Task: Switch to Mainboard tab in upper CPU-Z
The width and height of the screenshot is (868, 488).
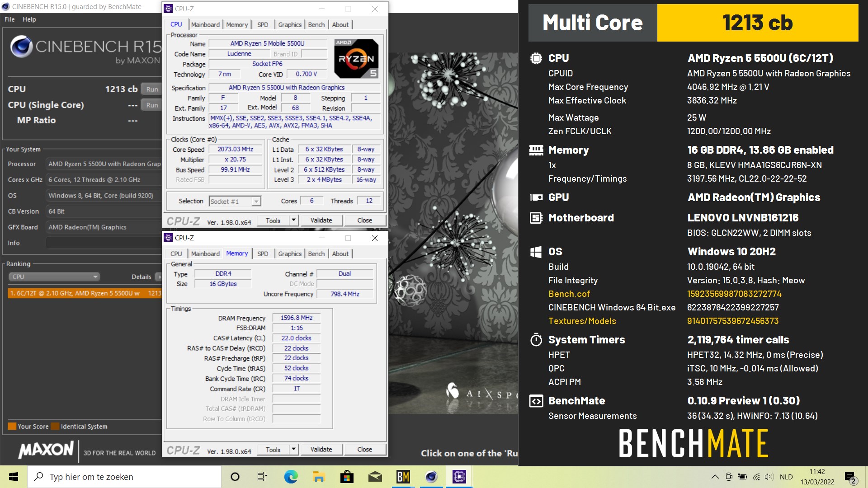Action: click(205, 25)
